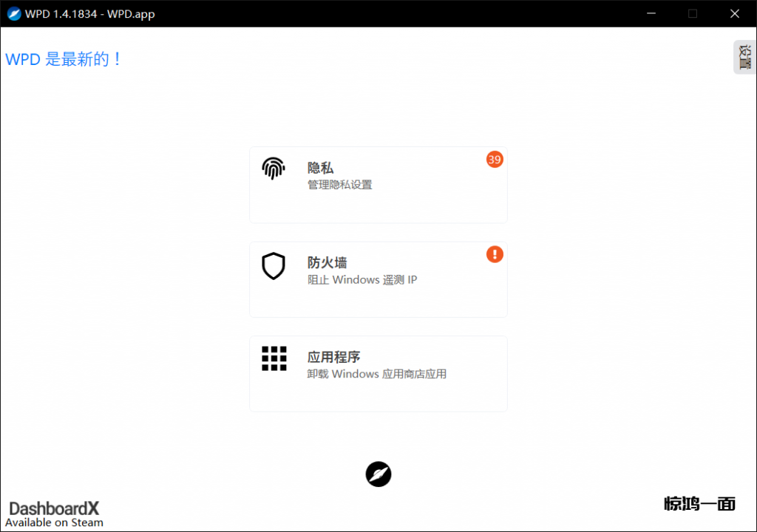Click the orange 39 badge on 隐私
The image size is (757, 532).
pos(495,160)
